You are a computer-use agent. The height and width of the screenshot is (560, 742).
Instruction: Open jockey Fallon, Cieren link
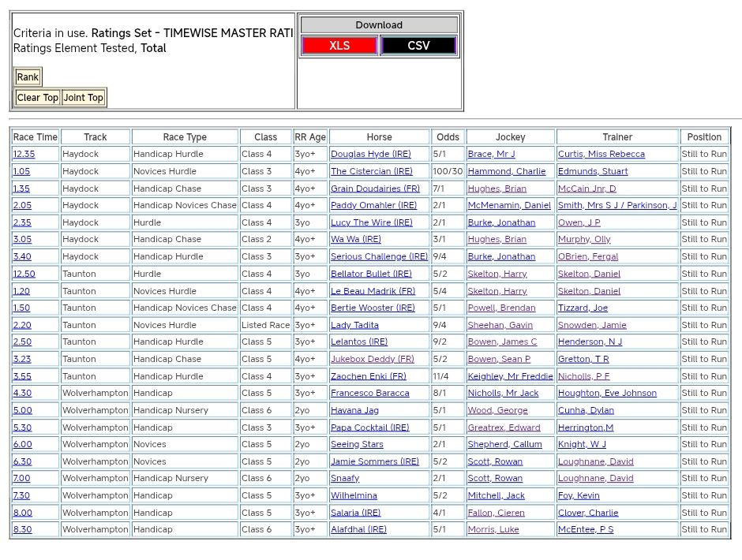[x=496, y=513]
